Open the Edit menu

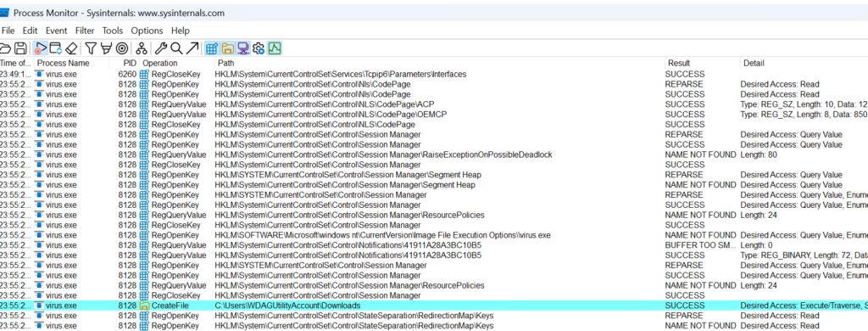coord(30,31)
